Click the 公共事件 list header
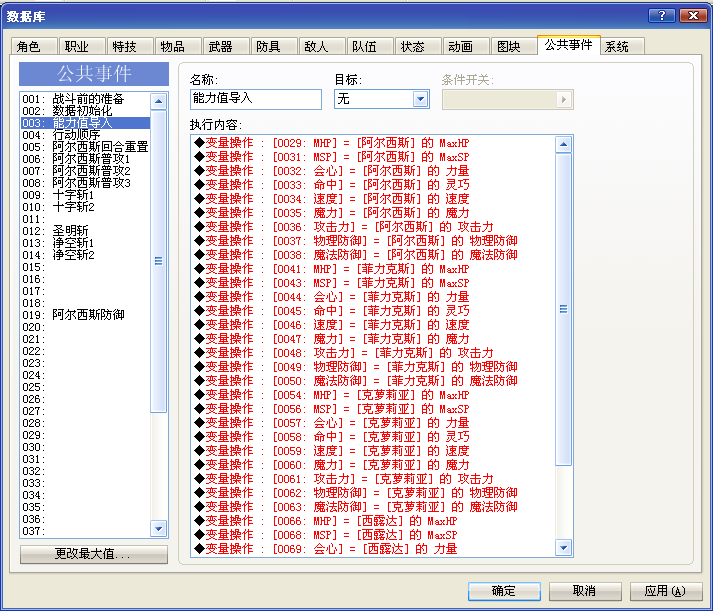 94,74
